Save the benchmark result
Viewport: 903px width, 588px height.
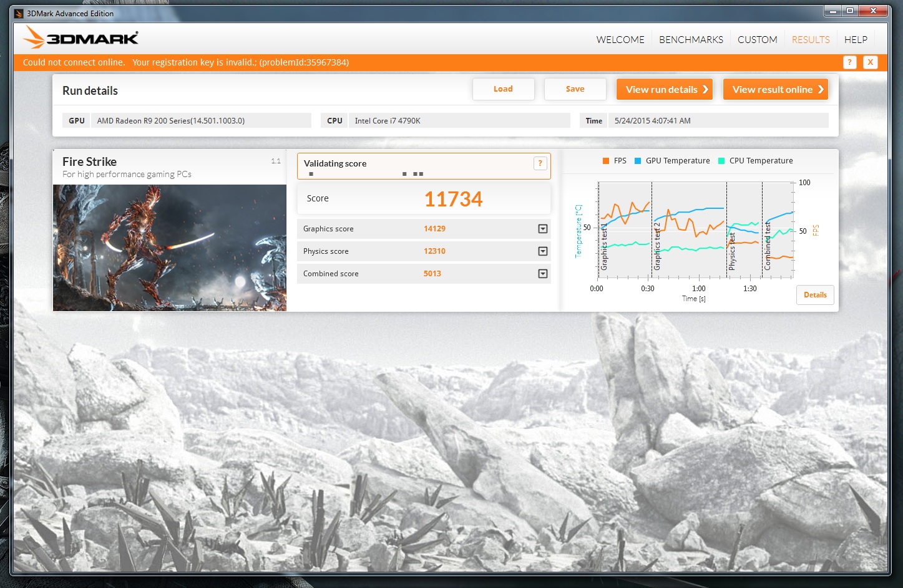point(575,89)
